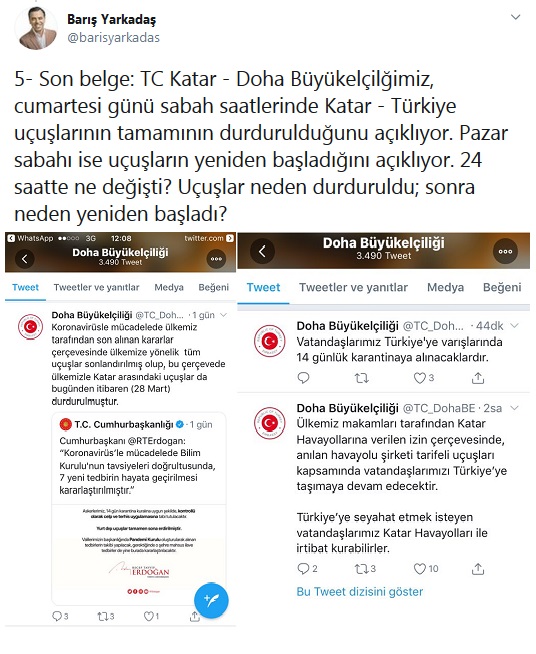Tap back arrow in left Doha Büyükelçiliği header
Screen dimensions: 536x654
(x=25, y=259)
